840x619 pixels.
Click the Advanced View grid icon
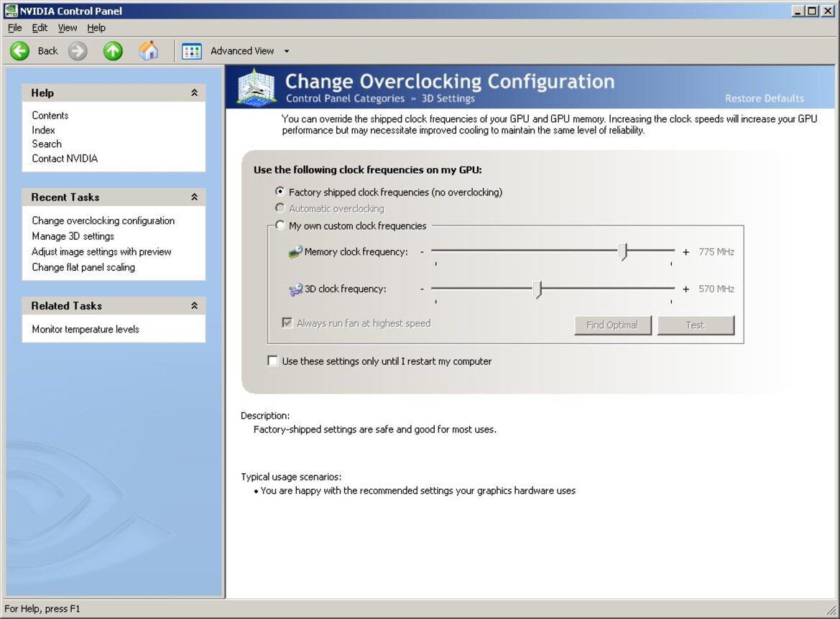[191, 52]
